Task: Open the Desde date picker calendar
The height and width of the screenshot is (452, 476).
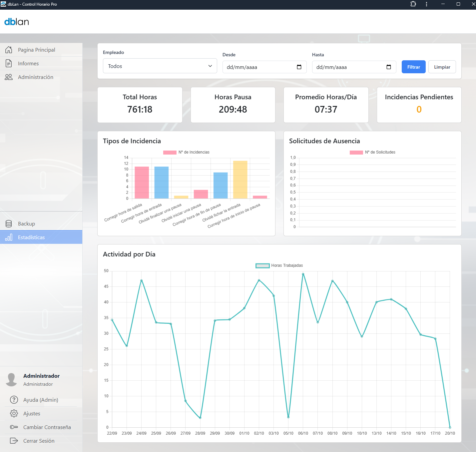Action: point(299,67)
